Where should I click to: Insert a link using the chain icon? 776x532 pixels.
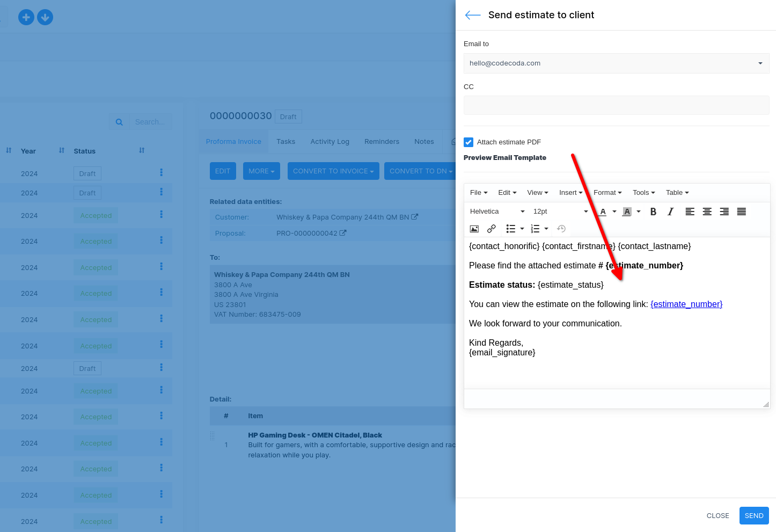[x=491, y=229]
